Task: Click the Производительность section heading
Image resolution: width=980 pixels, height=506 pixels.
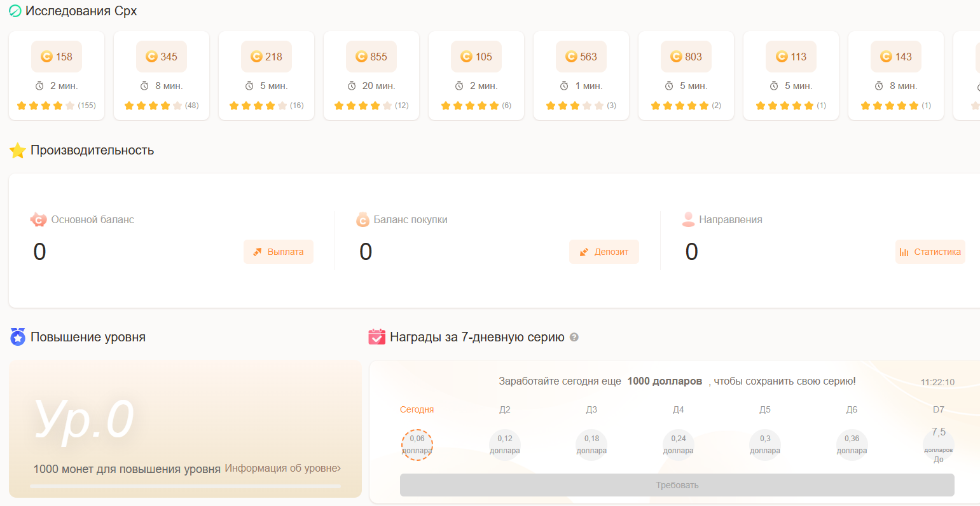Action: [x=92, y=150]
